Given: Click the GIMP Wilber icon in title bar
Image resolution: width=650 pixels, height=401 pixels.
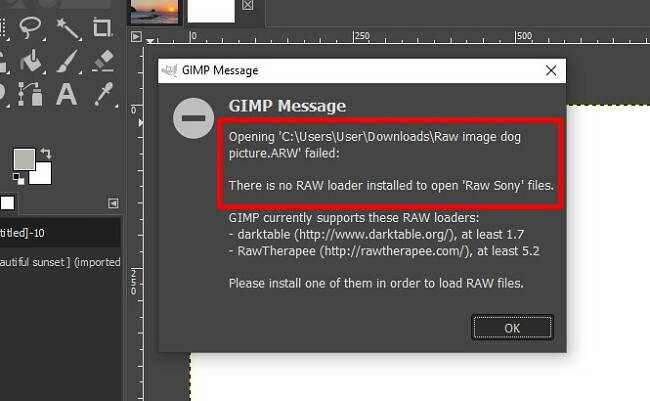Looking at the screenshot, I should [x=169, y=70].
